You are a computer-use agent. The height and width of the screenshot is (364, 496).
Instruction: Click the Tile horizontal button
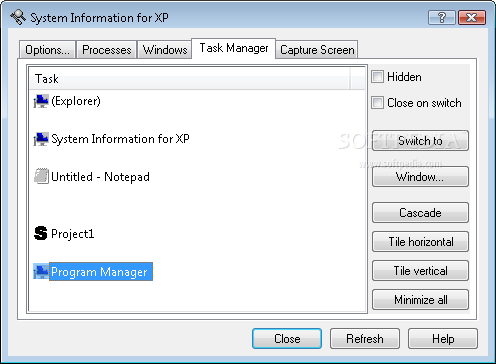[420, 242]
